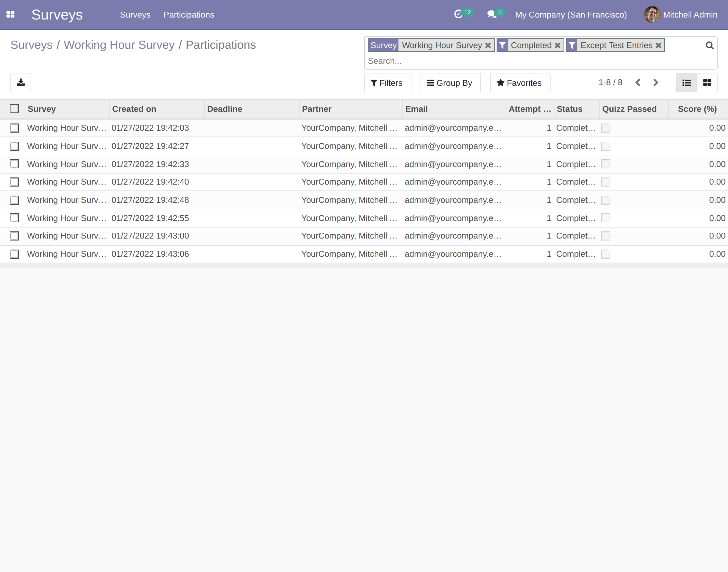Remove the Completed filter facet
This screenshot has height=572, width=728.
pos(558,45)
